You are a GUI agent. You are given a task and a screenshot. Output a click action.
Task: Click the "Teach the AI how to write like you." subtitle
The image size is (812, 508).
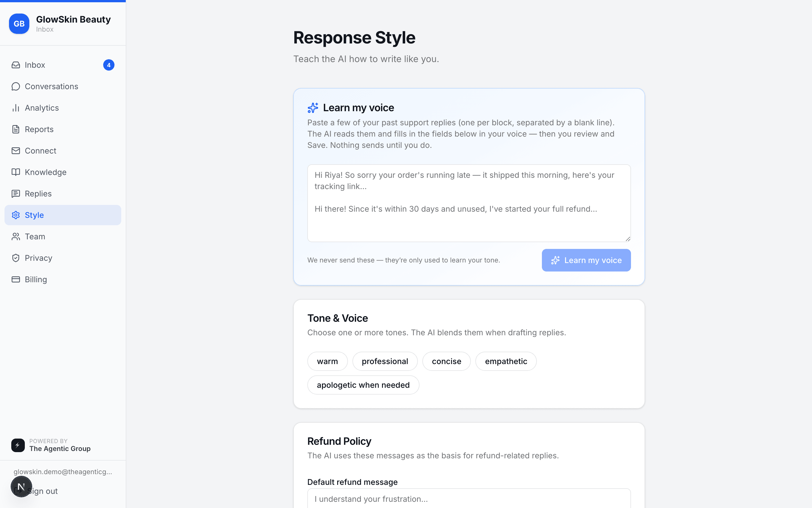(366, 59)
